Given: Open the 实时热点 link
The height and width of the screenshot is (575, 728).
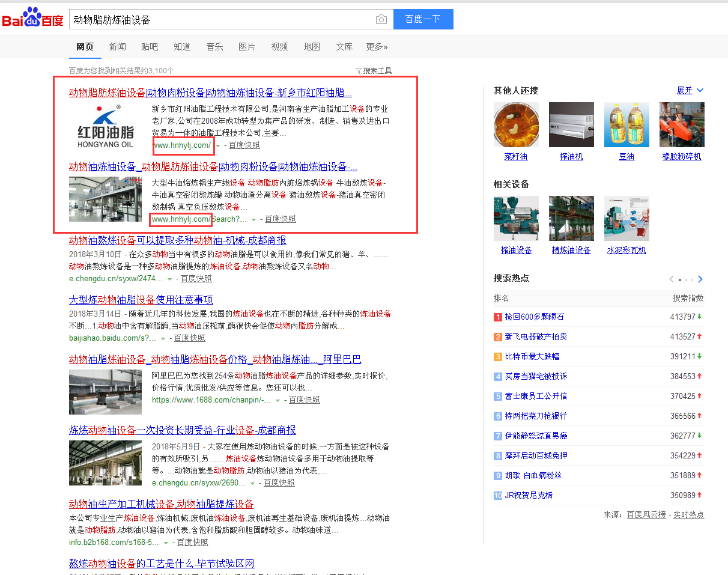Looking at the screenshot, I should [688, 515].
